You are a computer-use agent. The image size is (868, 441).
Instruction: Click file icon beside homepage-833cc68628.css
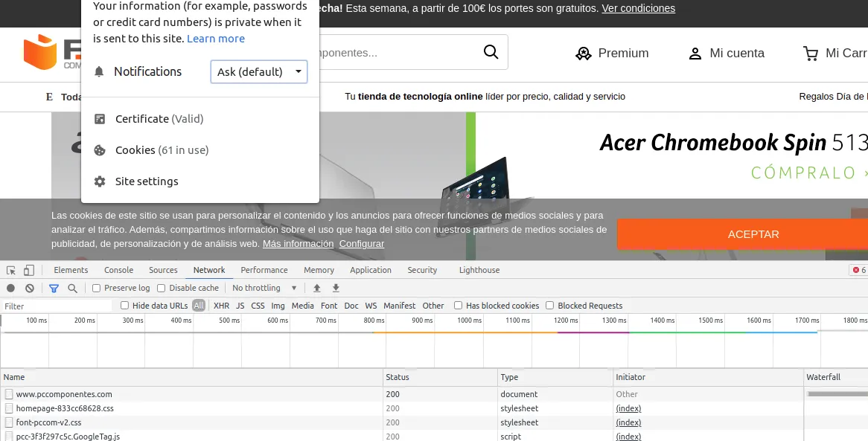point(9,408)
